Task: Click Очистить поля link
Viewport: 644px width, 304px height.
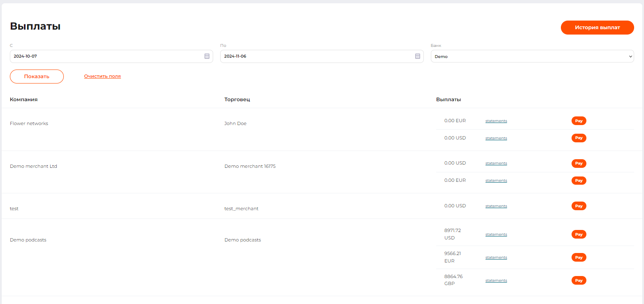Action: click(102, 76)
